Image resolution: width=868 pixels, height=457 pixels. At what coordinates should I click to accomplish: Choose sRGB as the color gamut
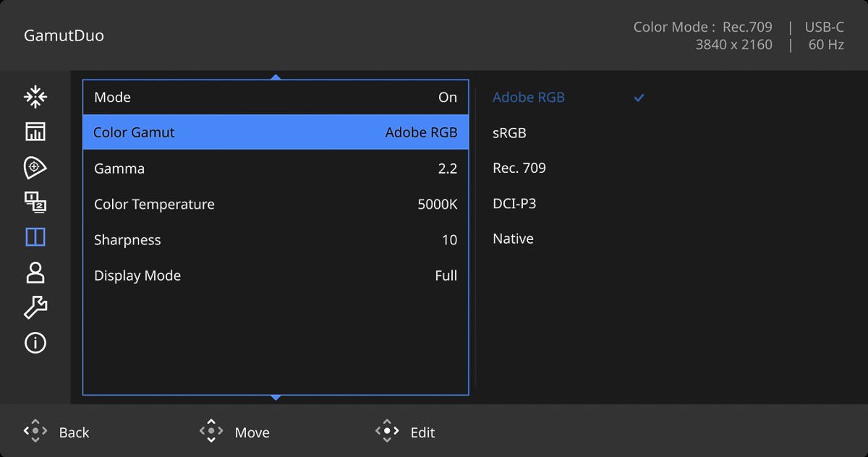point(509,133)
